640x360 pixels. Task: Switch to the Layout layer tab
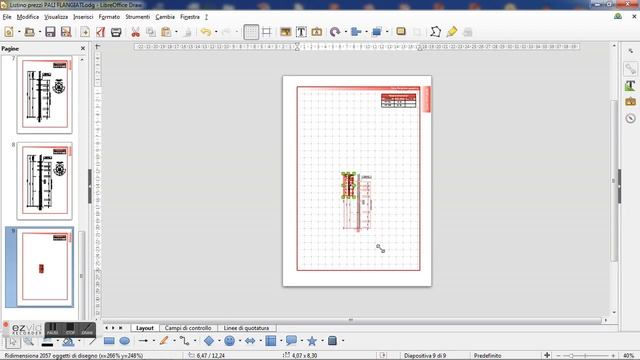pos(145,328)
